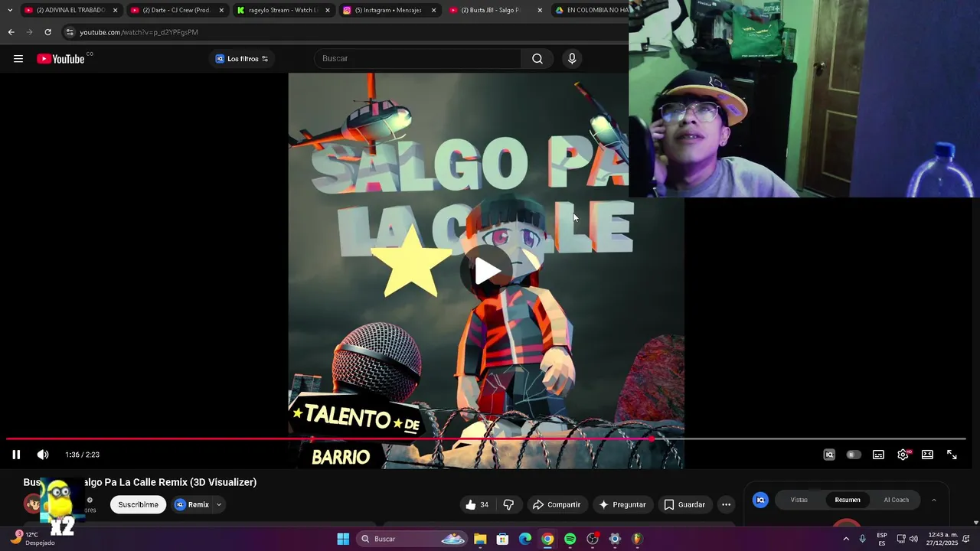980x551 pixels.
Task: Click the 34 likes count
Action: 484,504
